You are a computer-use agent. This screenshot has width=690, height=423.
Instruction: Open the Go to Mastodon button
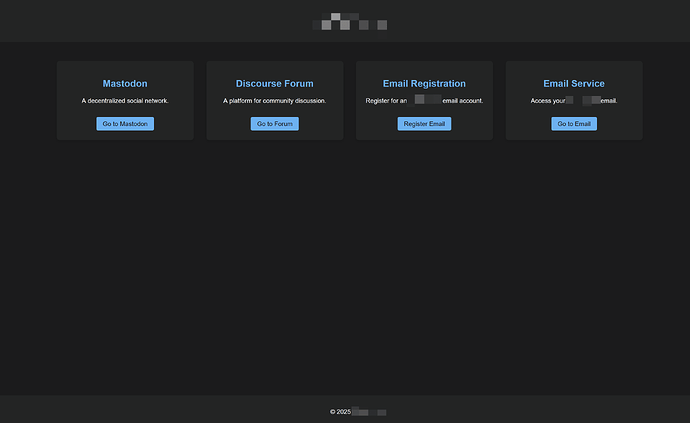pyautogui.click(x=125, y=124)
